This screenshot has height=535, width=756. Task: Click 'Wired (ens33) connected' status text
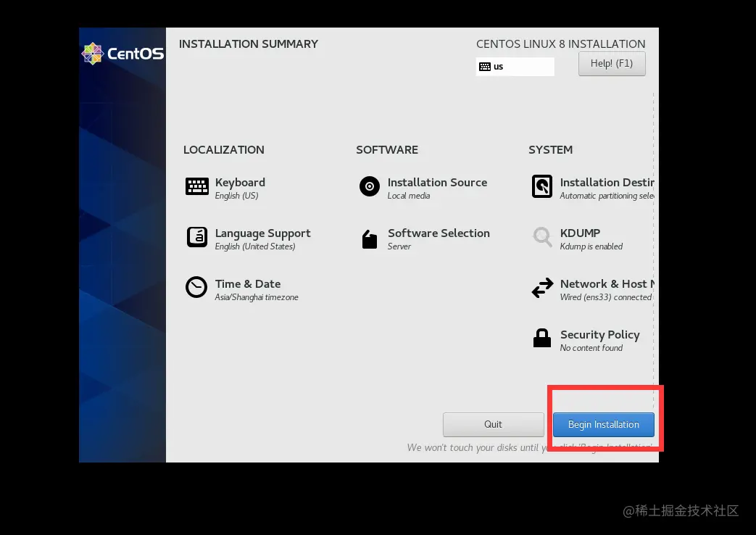tap(606, 297)
